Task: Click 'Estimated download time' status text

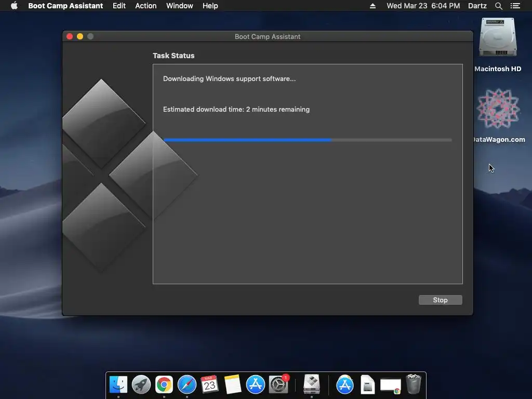Action: pyautogui.click(x=236, y=109)
